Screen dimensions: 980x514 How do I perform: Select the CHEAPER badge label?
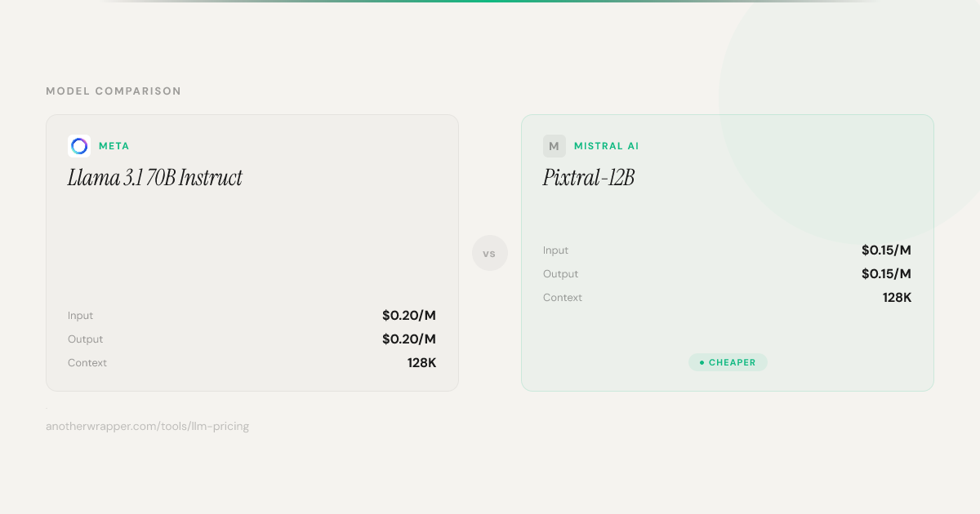tap(732, 362)
